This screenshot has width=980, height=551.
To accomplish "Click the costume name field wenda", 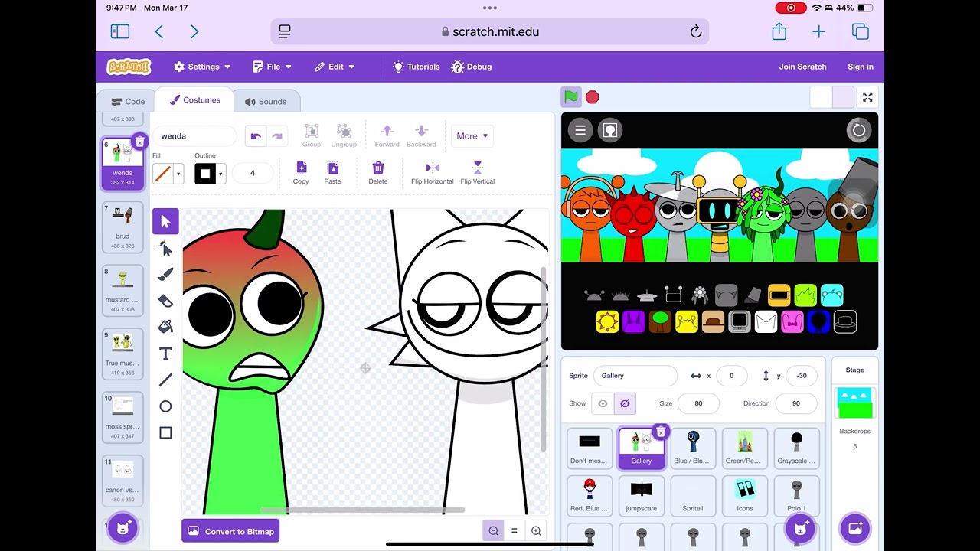I will point(194,136).
